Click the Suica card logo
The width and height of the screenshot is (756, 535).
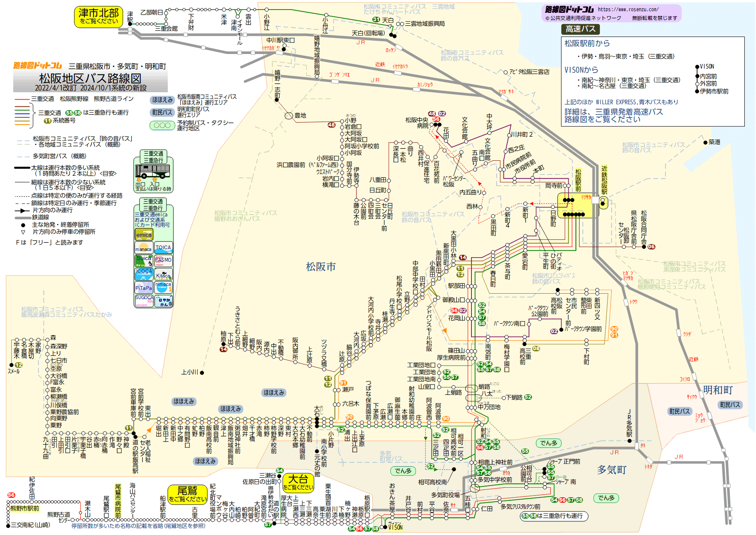click(x=144, y=261)
